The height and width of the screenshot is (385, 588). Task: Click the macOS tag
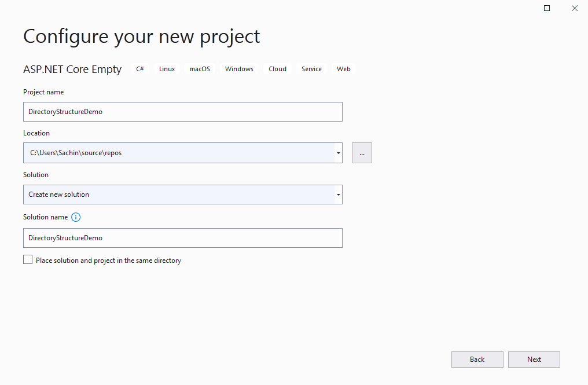(200, 69)
